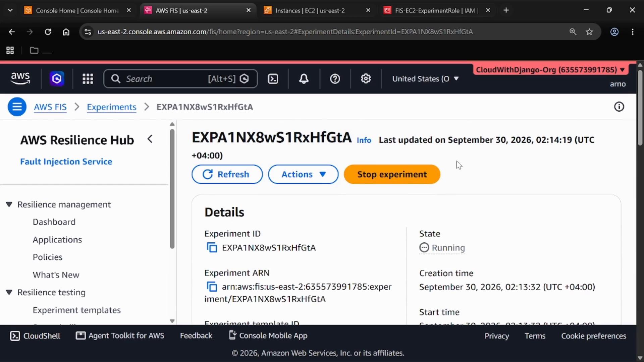The height and width of the screenshot is (362, 644).
Task: Go to the browser home page icon
Action: [66, 32]
